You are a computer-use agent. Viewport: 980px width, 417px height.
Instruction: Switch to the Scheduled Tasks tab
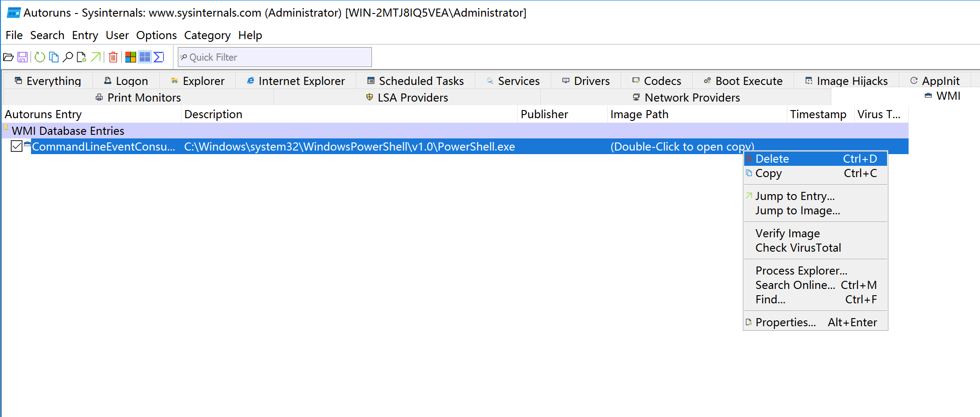pyautogui.click(x=415, y=81)
